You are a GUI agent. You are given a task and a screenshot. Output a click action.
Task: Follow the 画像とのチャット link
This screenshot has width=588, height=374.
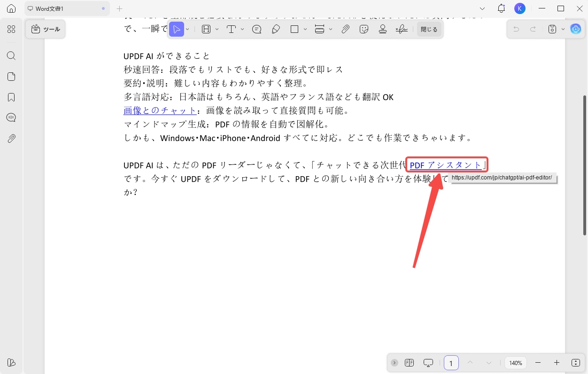pos(160,111)
